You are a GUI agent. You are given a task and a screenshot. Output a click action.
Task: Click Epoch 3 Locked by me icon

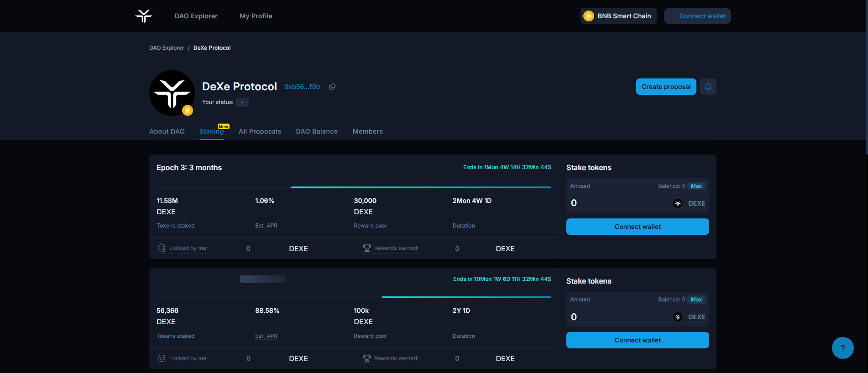click(x=162, y=248)
